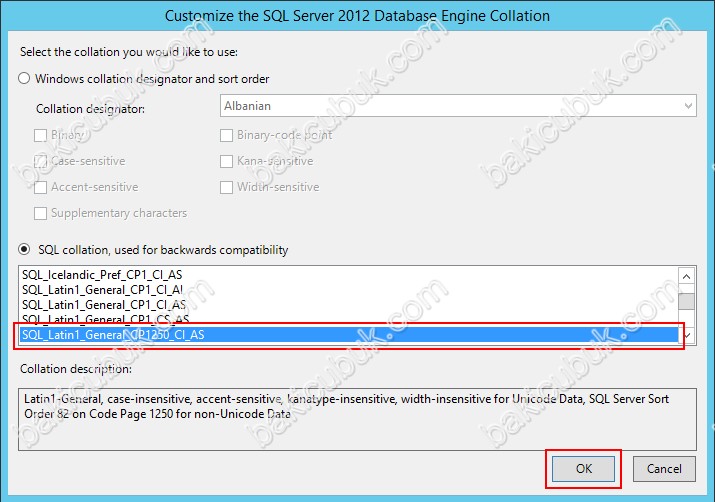This screenshot has width=715, height=502.
Task: Click the collation list scrollbar thumb
Action: coord(687,301)
